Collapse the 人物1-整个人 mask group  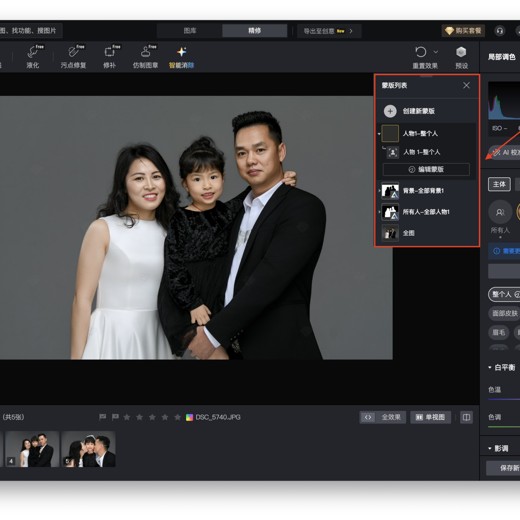coord(379,134)
